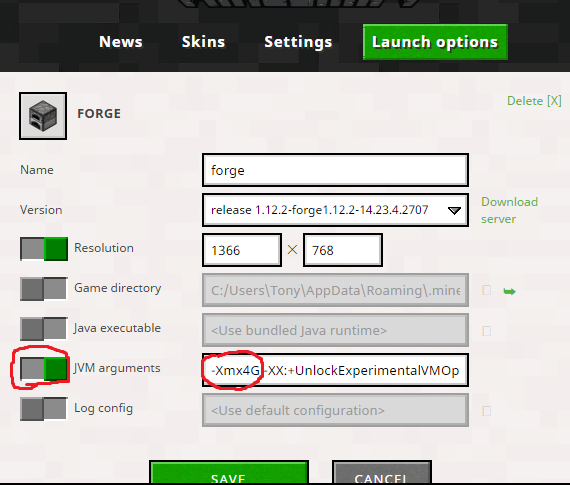Click the resolution width field 1366
Screen dimensions: 570x485
242,250
